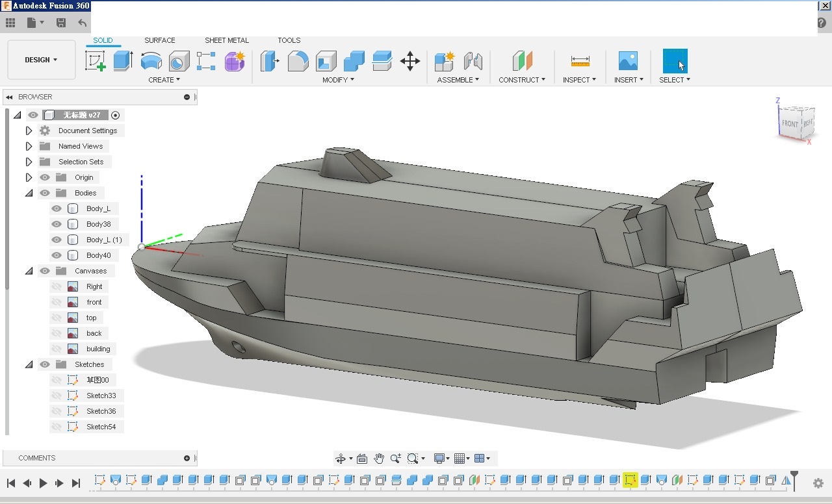Viewport: 832px width, 504px height.
Task: Select the Pan hand tool
Action: coord(378,459)
